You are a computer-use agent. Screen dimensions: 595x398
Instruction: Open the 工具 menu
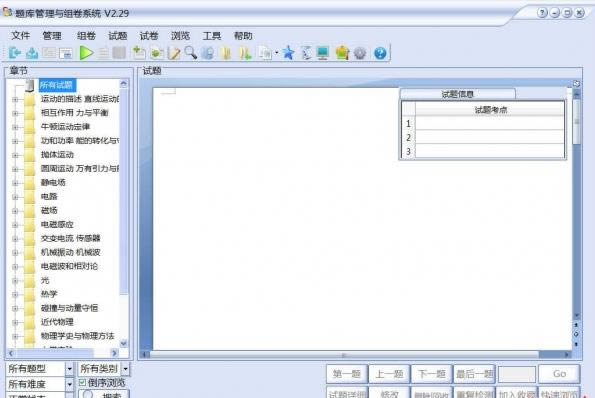(x=212, y=36)
